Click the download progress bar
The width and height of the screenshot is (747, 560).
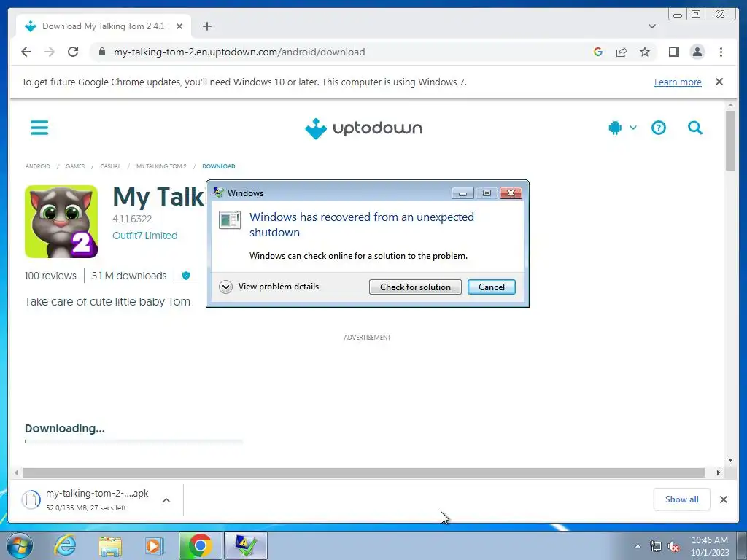coord(134,442)
